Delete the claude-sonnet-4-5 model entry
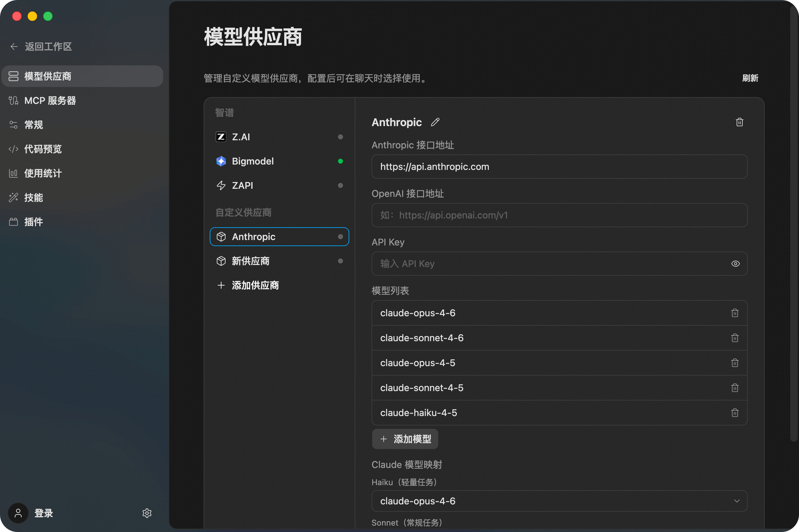This screenshot has height=532, width=799. tap(735, 388)
